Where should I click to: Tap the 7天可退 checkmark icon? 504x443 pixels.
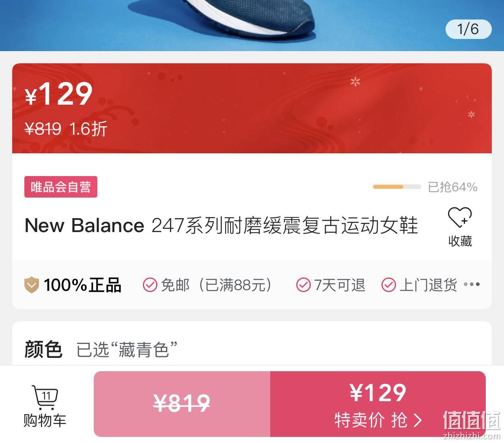[x=303, y=285]
